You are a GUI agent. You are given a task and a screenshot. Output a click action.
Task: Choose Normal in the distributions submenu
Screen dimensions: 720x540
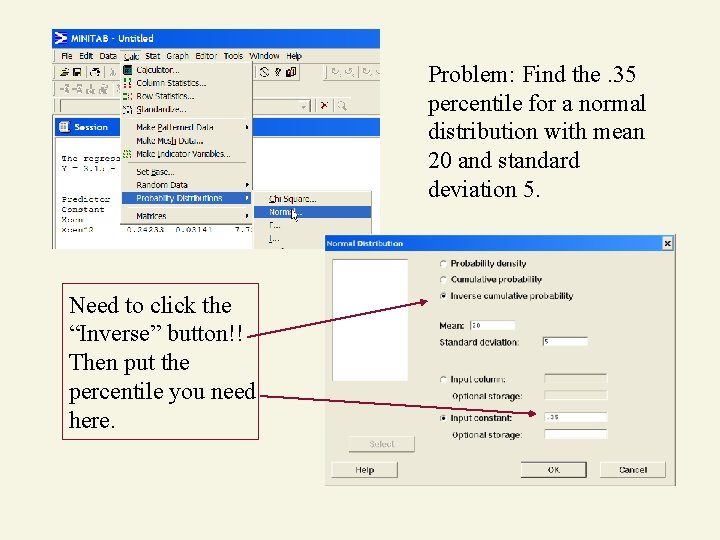tap(312, 212)
